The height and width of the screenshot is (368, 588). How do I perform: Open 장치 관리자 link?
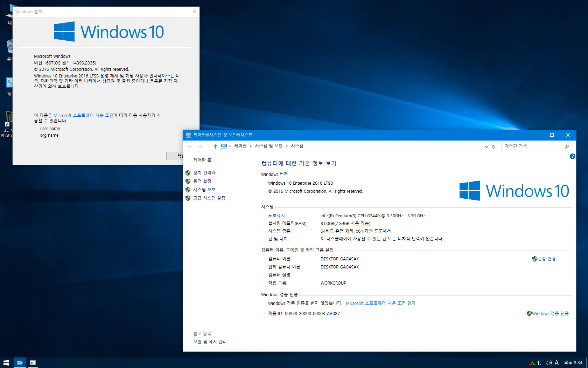click(x=204, y=173)
